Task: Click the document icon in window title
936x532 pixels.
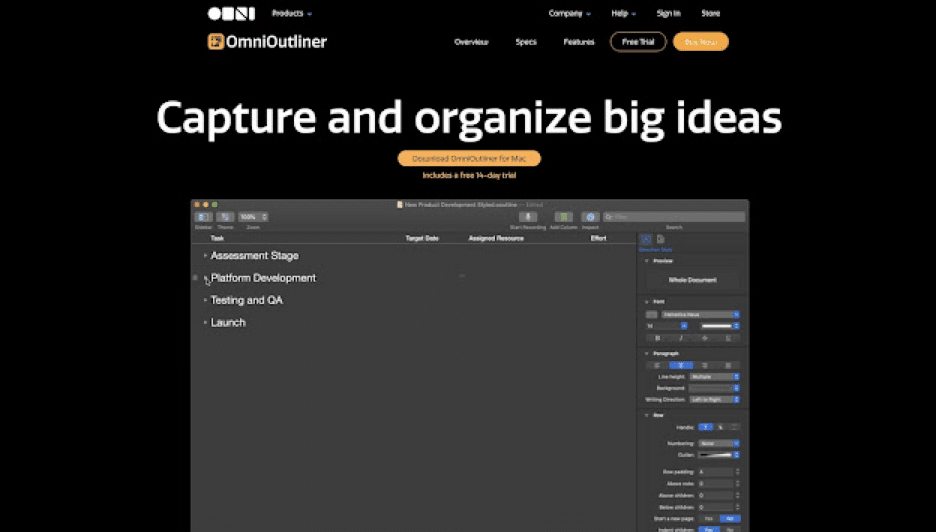Action: (400, 205)
